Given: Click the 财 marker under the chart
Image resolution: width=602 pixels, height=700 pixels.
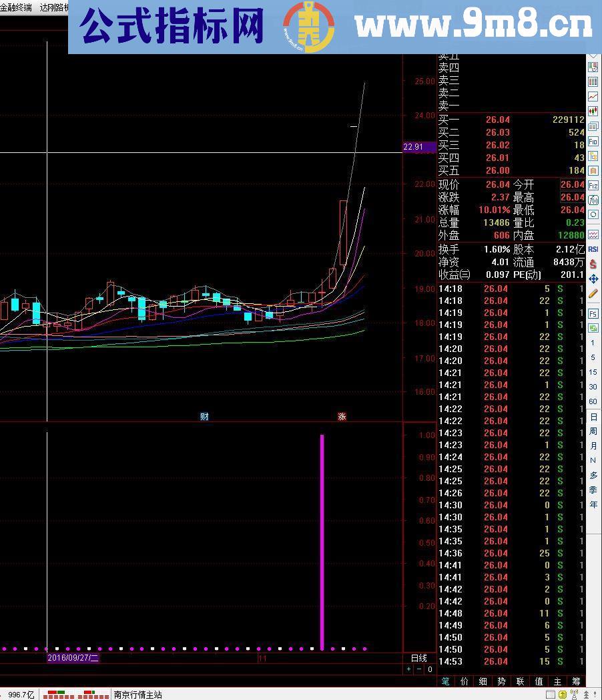Looking at the screenshot, I should (x=204, y=416).
